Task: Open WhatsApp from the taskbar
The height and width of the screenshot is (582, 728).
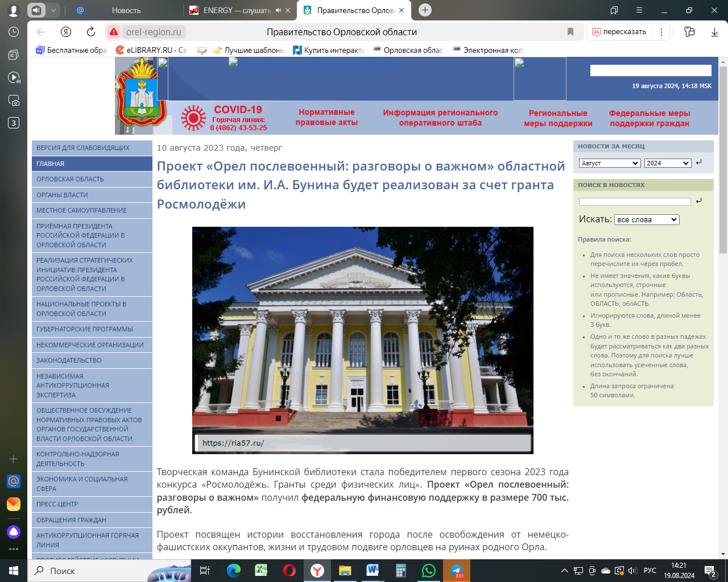Action: [x=429, y=571]
